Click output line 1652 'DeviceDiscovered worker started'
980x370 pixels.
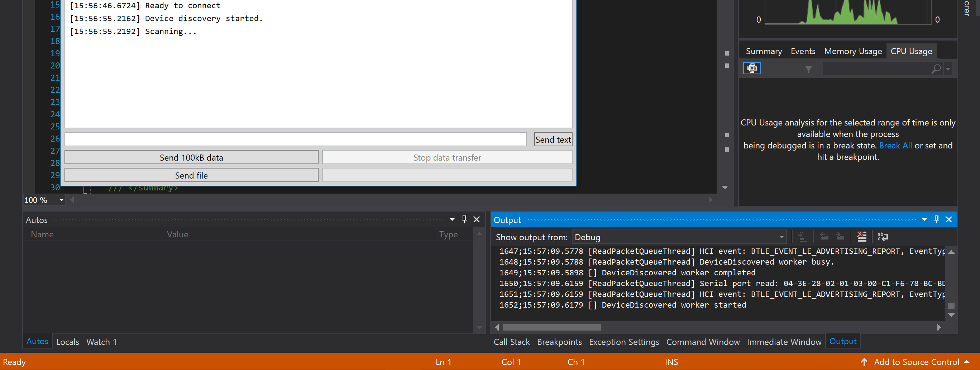[622, 305]
